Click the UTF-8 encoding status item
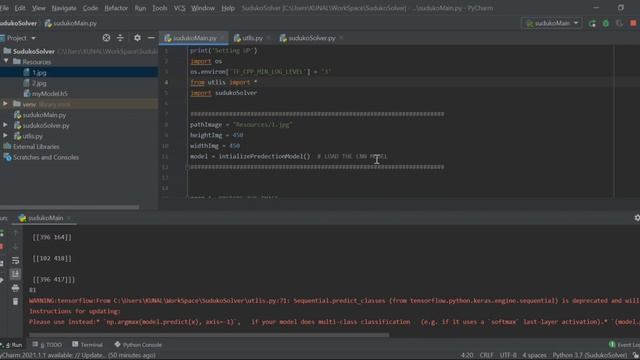The image size is (640, 360). (508, 356)
